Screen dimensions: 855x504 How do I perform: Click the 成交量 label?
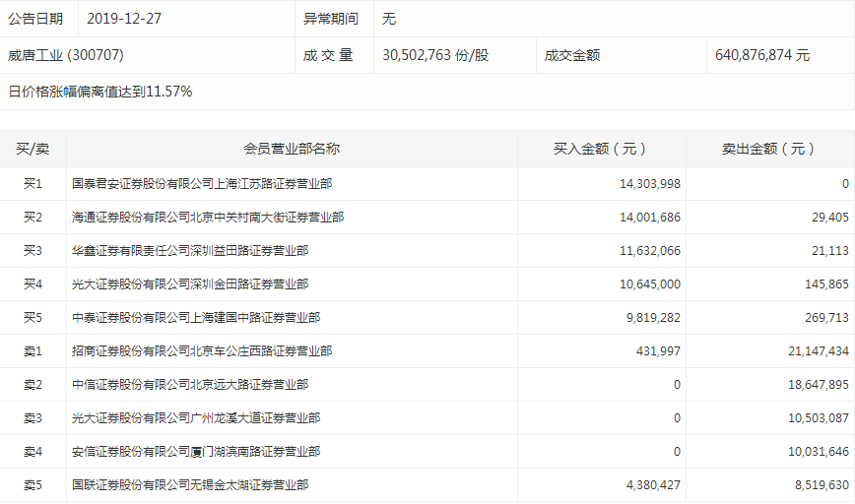tap(328, 55)
